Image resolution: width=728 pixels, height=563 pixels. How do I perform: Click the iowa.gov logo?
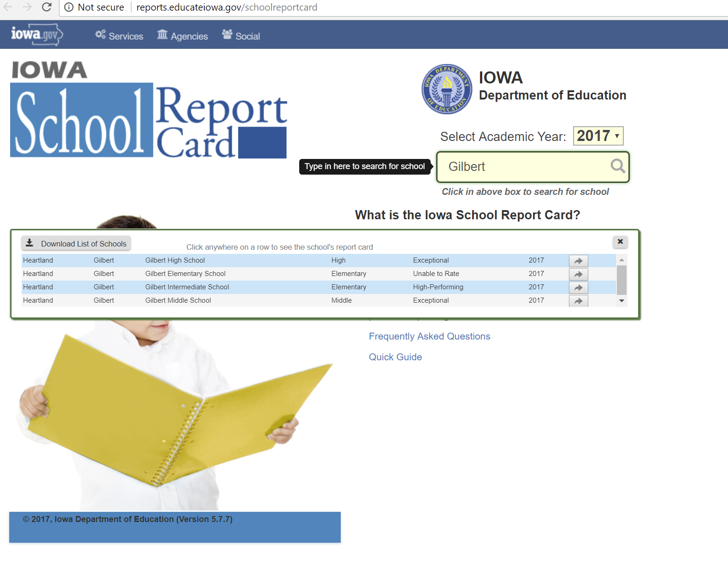(x=36, y=35)
